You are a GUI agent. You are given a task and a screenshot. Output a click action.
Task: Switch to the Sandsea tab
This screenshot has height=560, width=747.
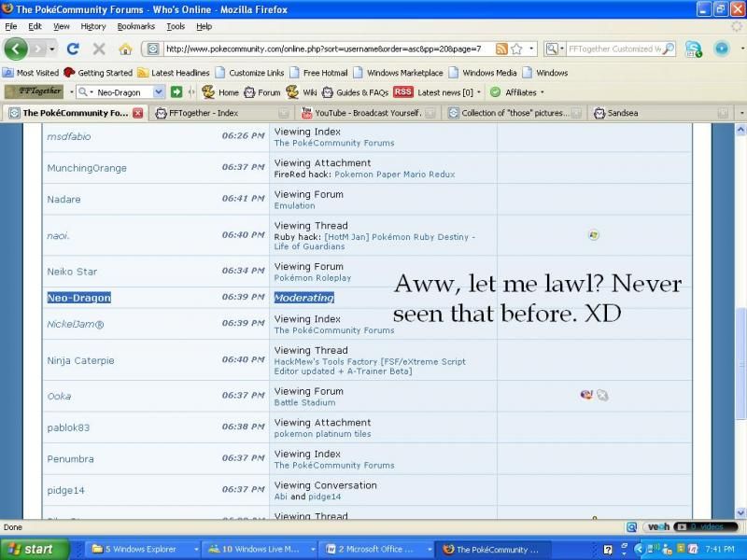(x=661, y=113)
